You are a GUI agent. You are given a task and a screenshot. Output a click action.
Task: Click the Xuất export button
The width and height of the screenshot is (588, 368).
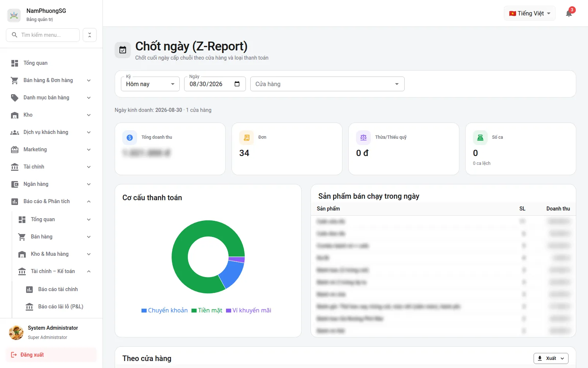click(551, 358)
